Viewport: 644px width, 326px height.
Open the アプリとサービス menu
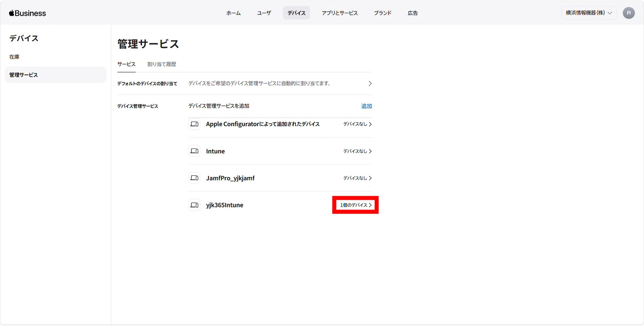[x=340, y=13]
